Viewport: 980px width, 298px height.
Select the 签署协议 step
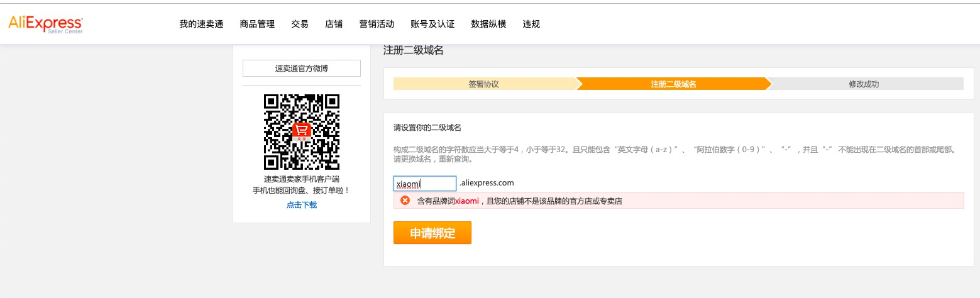click(484, 84)
